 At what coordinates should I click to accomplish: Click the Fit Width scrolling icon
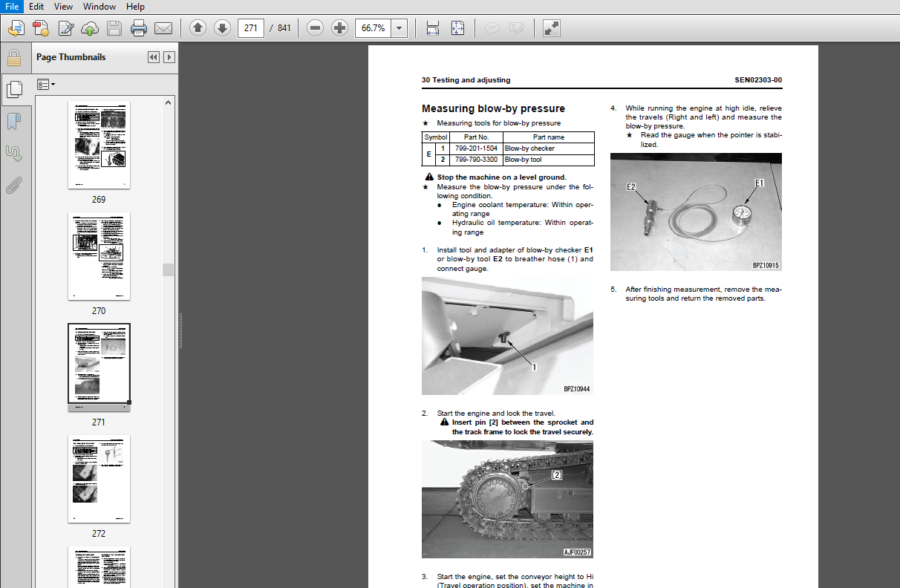click(x=433, y=28)
